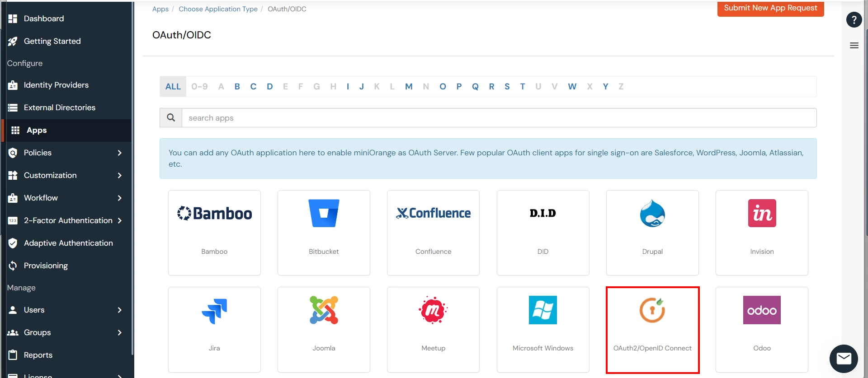Select the OAuth2/OpenID Connect app logo
This screenshot has height=378, width=868.
coord(652,310)
